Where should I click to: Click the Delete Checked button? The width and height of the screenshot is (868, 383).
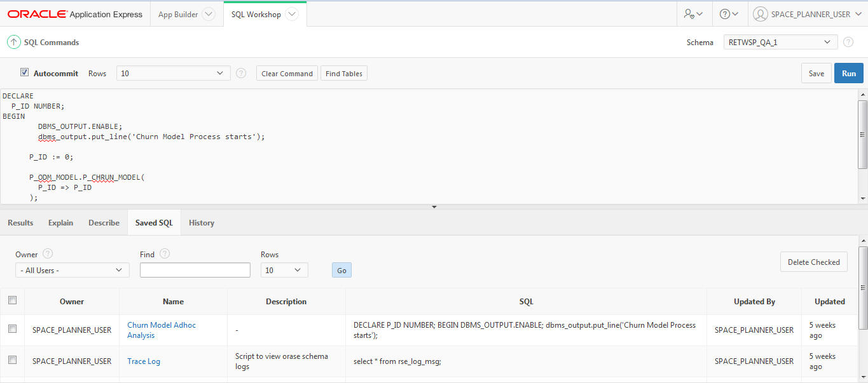coord(813,262)
